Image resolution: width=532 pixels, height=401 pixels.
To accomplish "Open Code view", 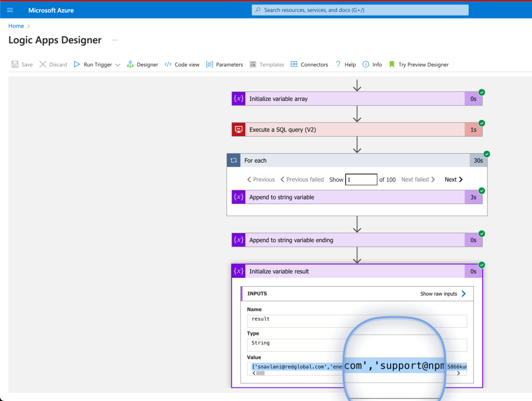I will click(x=182, y=64).
